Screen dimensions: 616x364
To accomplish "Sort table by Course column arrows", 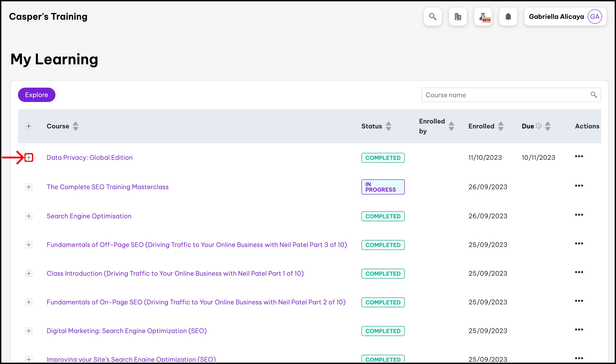I will (76, 126).
